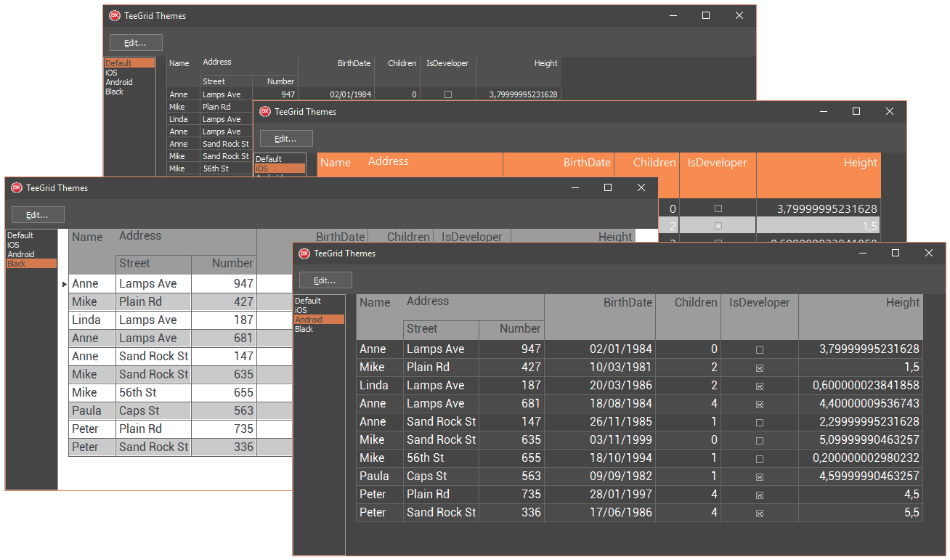The image size is (950, 560).
Task: Select the Black theme in front window list
Action: click(x=304, y=330)
